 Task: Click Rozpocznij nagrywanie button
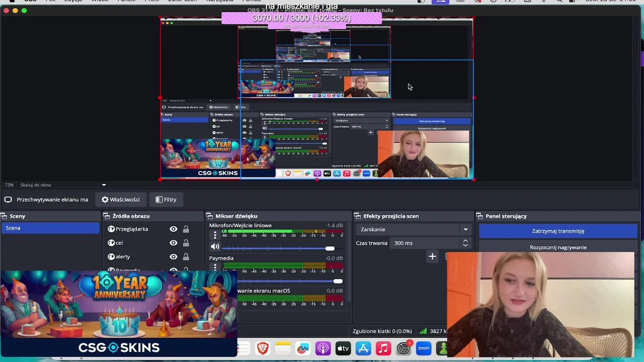point(558,247)
